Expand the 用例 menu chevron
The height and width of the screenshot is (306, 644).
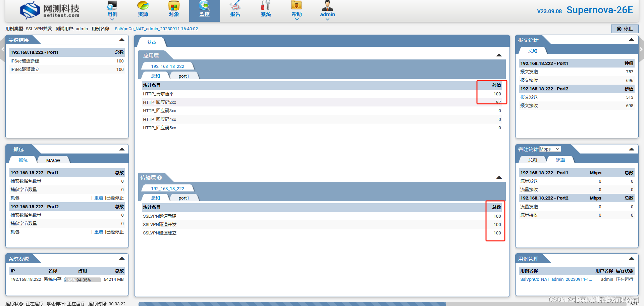pos(112,19)
